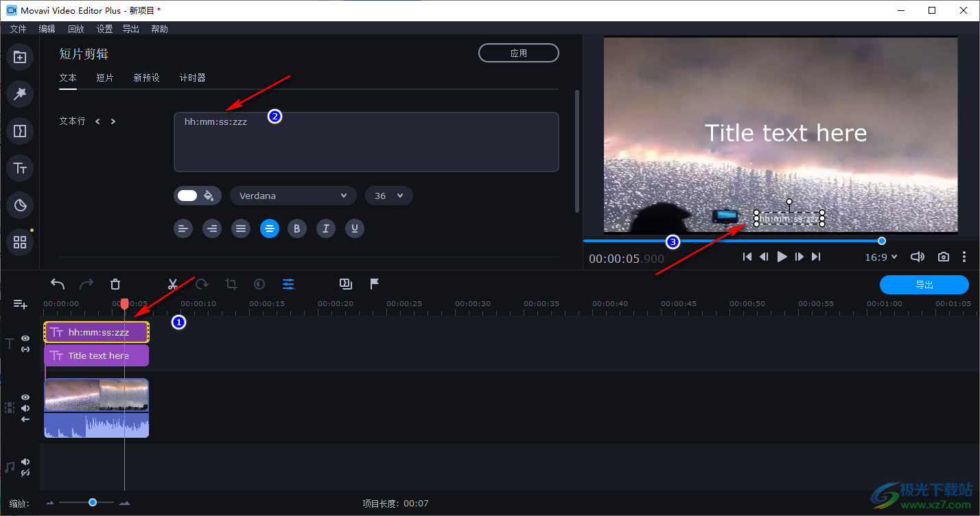Open font size 36 dropdown

[388, 196]
